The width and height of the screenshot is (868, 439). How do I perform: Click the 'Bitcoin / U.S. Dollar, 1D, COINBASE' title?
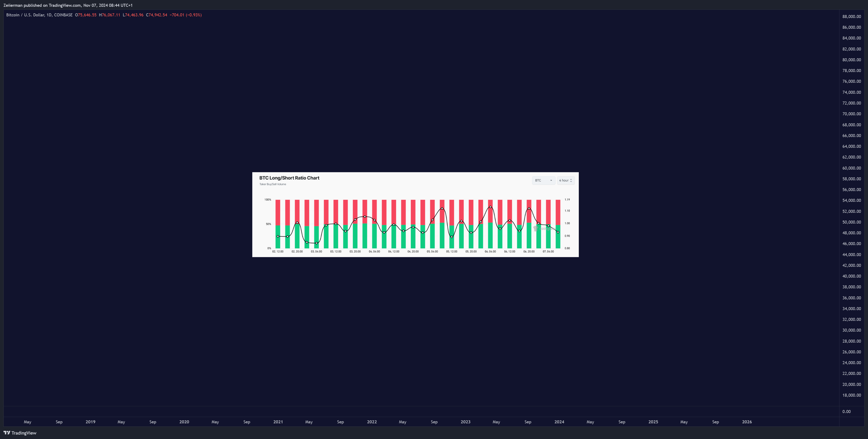40,15
